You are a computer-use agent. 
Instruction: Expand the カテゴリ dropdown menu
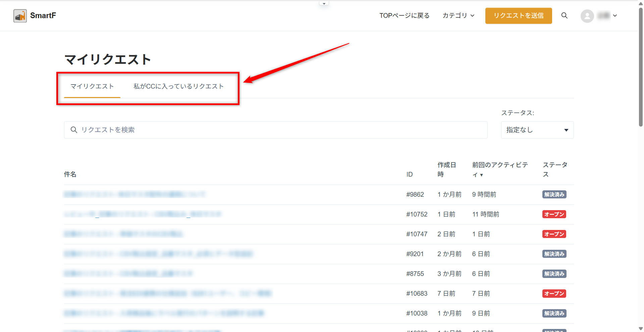[458, 16]
